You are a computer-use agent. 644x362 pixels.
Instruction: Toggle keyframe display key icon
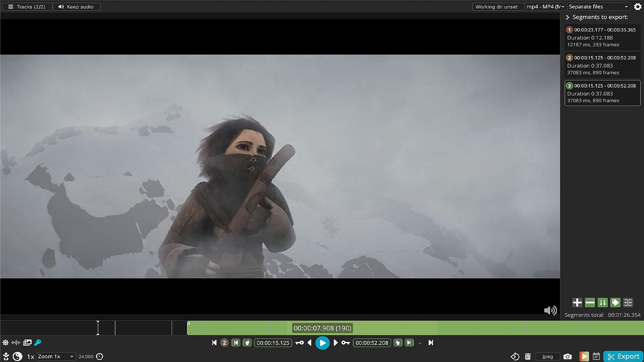coord(38,343)
